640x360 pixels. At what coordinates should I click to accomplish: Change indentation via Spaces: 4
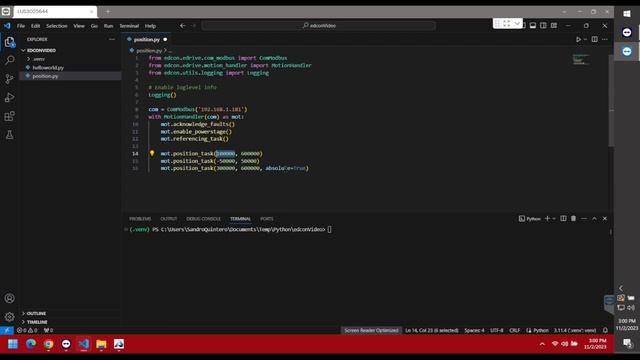click(474, 330)
